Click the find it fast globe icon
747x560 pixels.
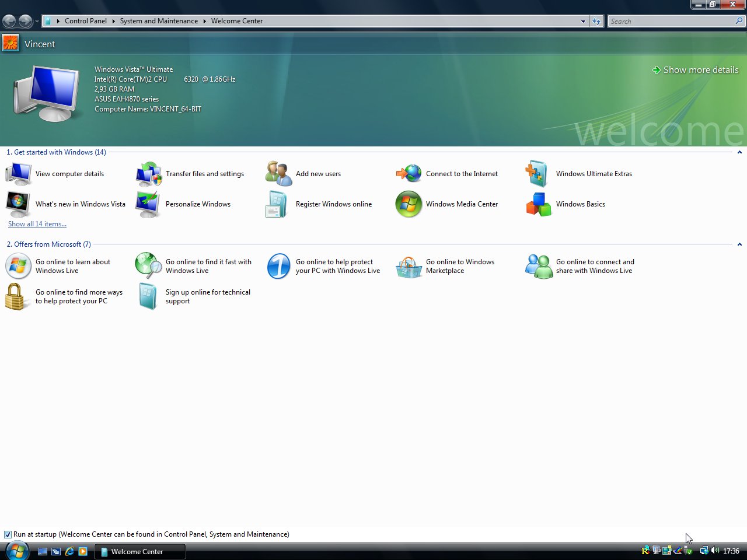(148, 266)
